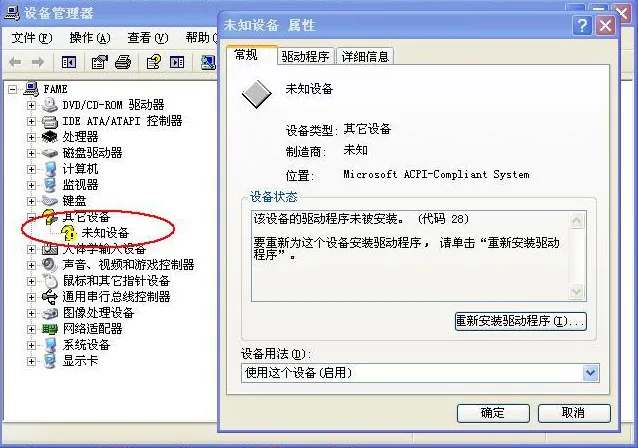Switch to the 驱动程序 tab

point(305,56)
